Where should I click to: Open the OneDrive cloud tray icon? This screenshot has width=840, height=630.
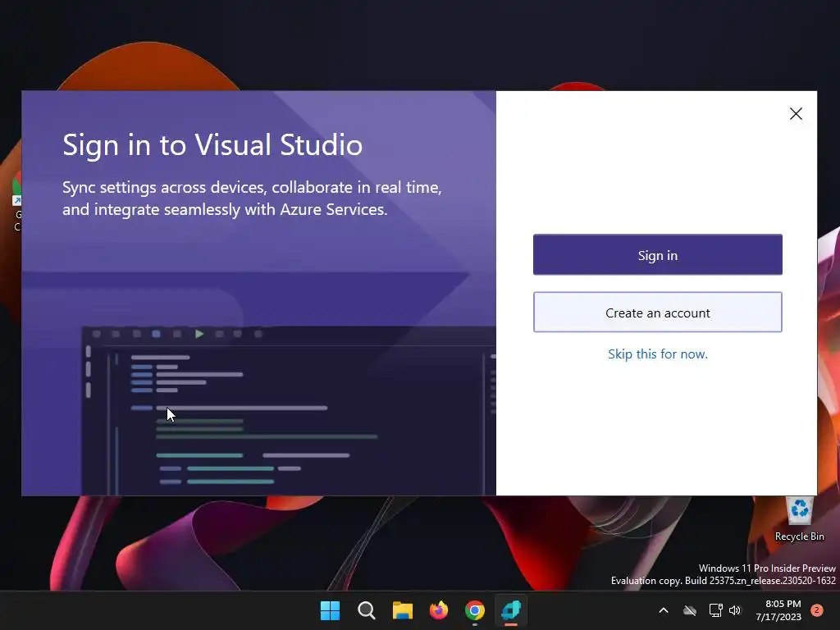[689, 610]
